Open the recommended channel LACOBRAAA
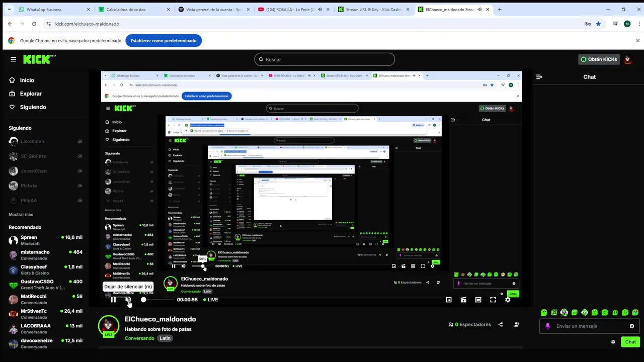 (x=45, y=329)
